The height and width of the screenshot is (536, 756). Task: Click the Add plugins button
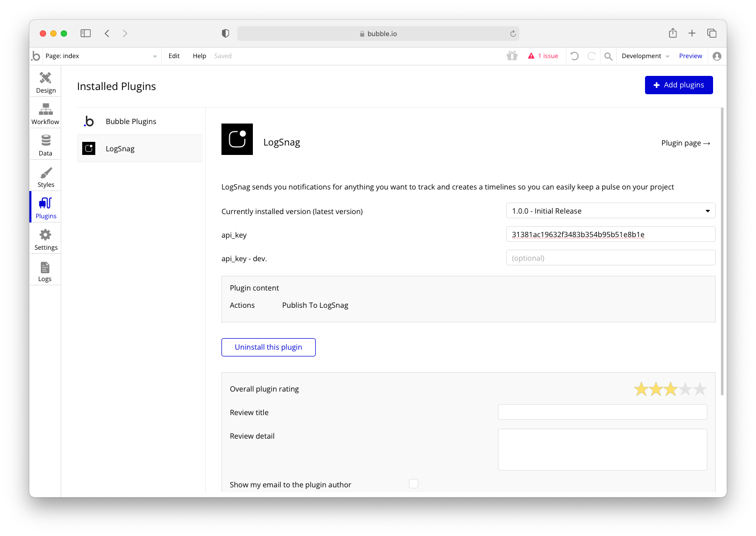click(679, 85)
